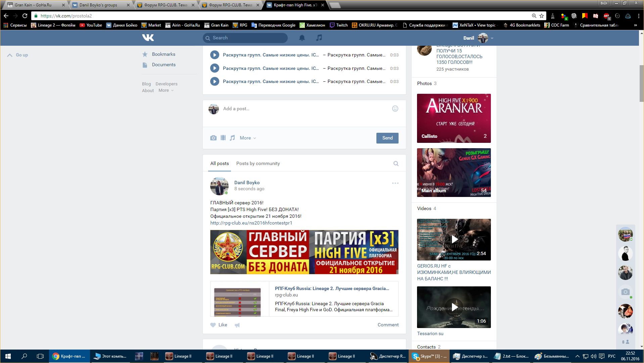Image resolution: width=644 pixels, height=363 pixels.
Task: Open the volume control in system tray
Action: [x=593, y=356]
